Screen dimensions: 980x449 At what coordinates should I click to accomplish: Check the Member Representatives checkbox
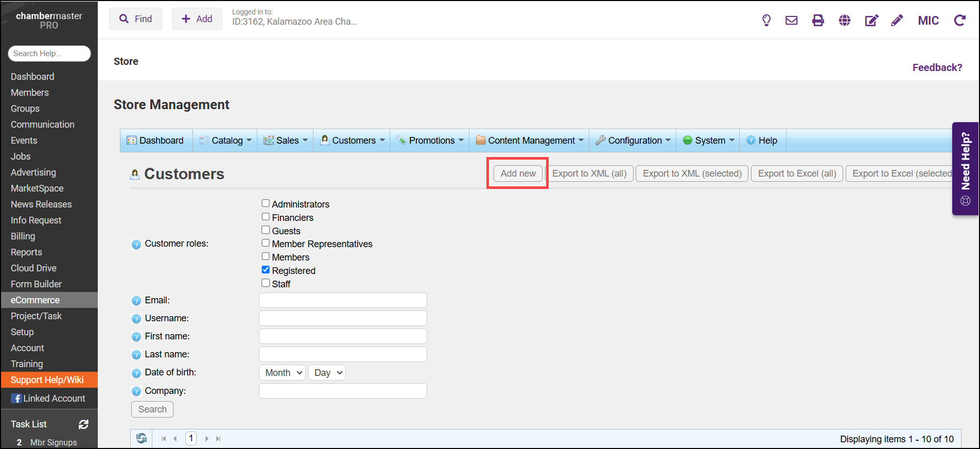(266, 243)
